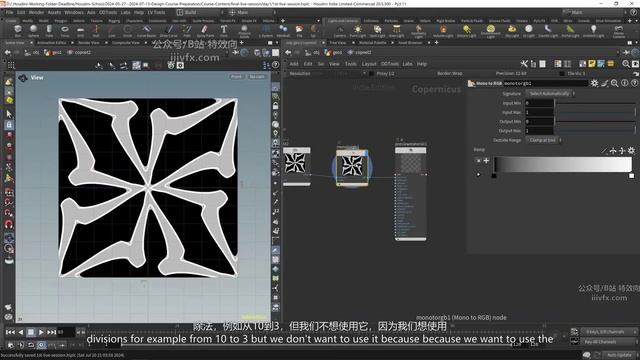Add a Sky Light from the shelf
This screenshot has height=360, width=640.
(x=512, y=31)
